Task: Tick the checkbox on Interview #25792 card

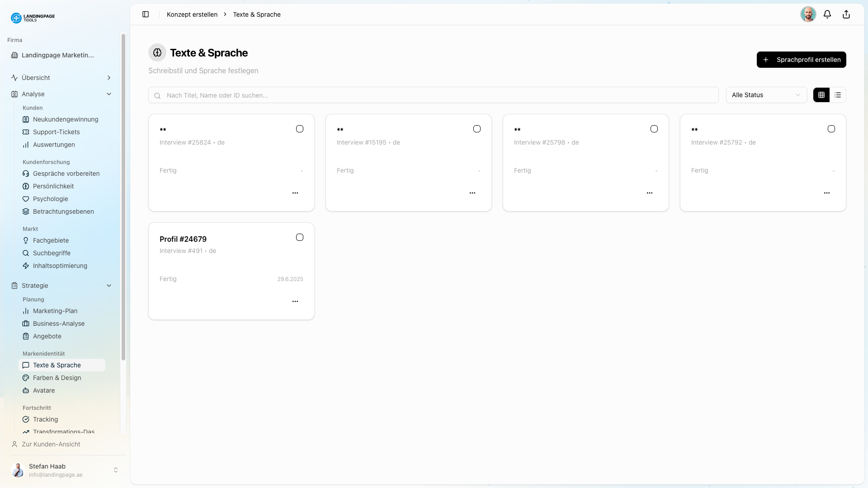Action: pyautogui.click(x=831, y=129)
